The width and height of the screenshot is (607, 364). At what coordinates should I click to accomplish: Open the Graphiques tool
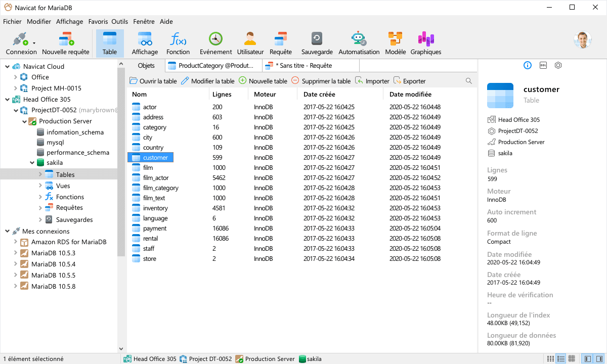pyautogui.click(x=426, y=42)
